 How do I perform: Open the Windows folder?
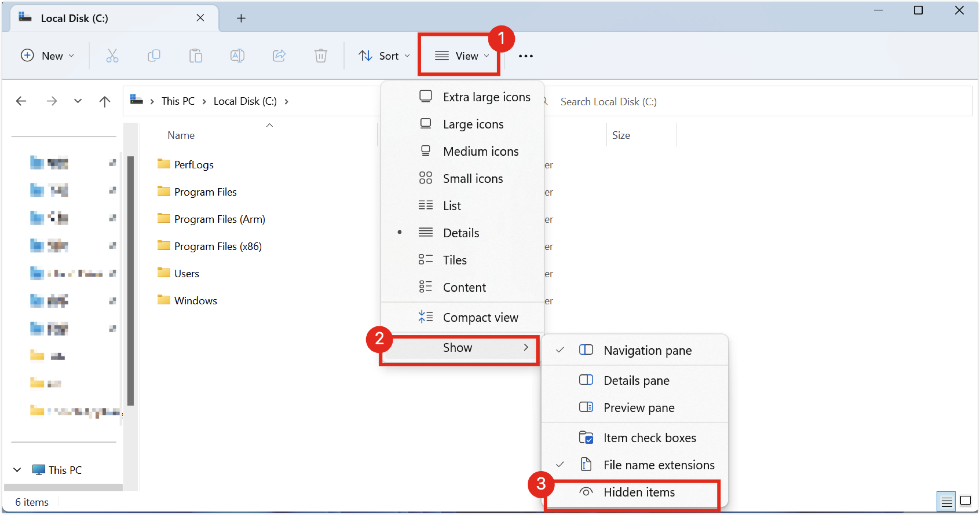[195, 300]
